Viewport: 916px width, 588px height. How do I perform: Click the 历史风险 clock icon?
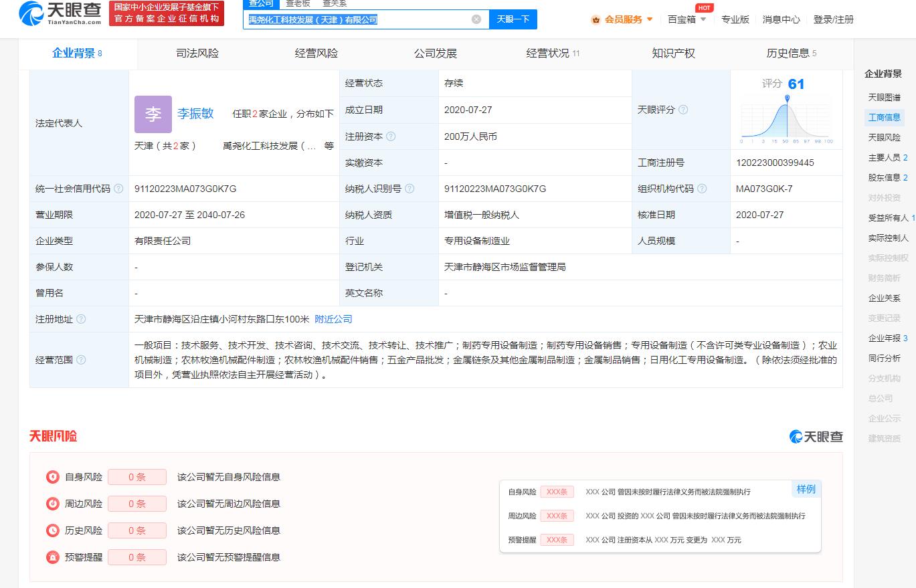53,530
